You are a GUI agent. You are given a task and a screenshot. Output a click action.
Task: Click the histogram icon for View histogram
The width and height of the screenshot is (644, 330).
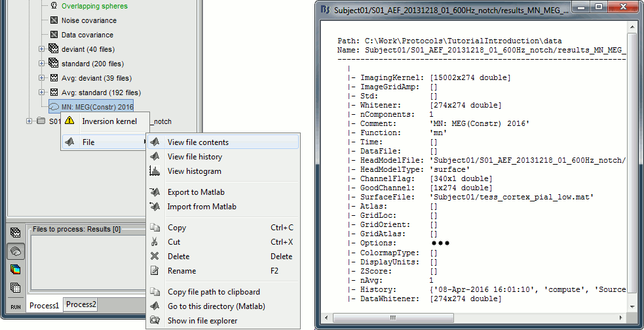click(155, 171)
